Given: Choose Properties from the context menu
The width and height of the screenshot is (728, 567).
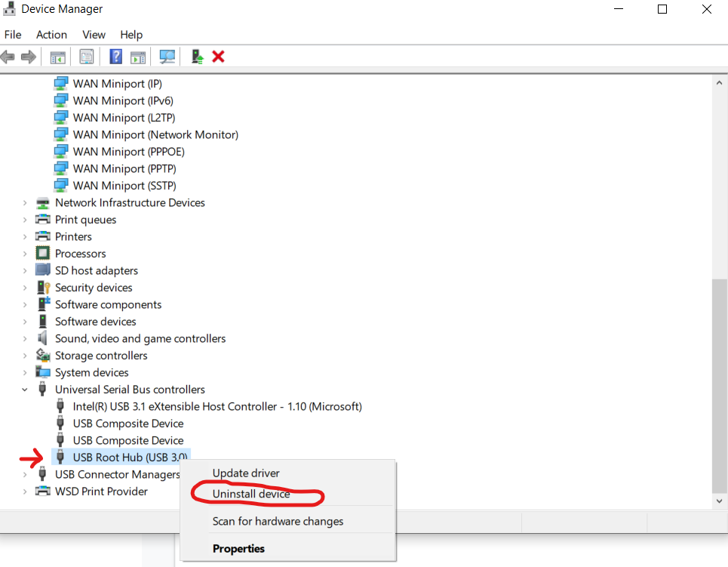Looking at the screenshot, I should pyautogui.click(x=288, y=548).
